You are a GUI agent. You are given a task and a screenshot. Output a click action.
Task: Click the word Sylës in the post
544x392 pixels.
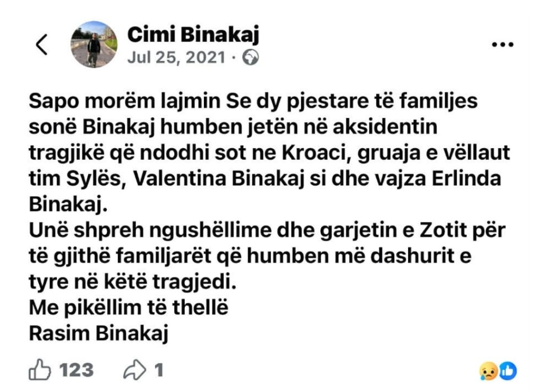point(98,180)
